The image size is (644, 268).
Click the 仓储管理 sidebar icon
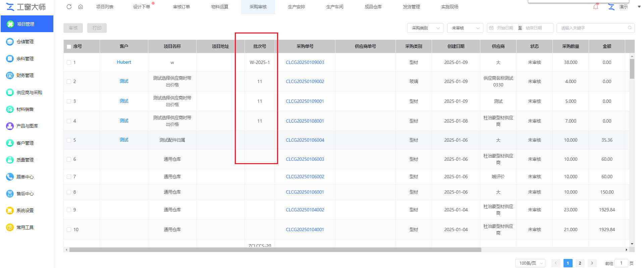point(10,42)
